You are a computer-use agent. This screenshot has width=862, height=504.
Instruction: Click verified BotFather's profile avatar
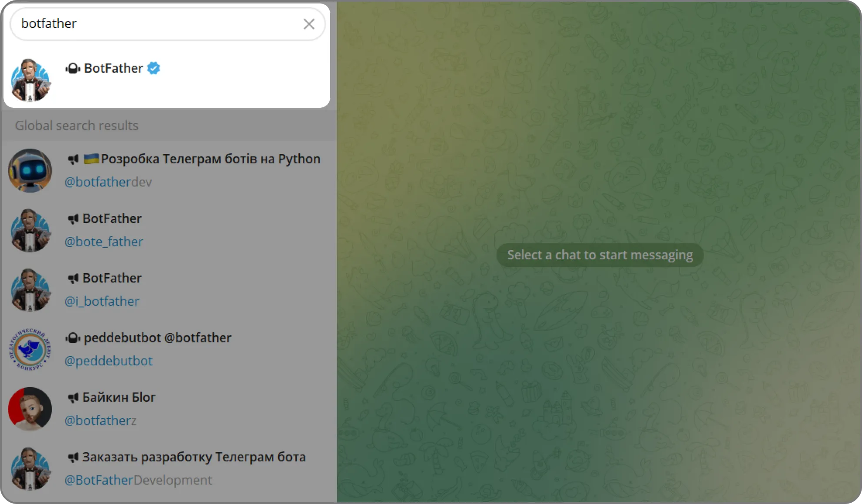pyautogui.click(x=30, y=80)
